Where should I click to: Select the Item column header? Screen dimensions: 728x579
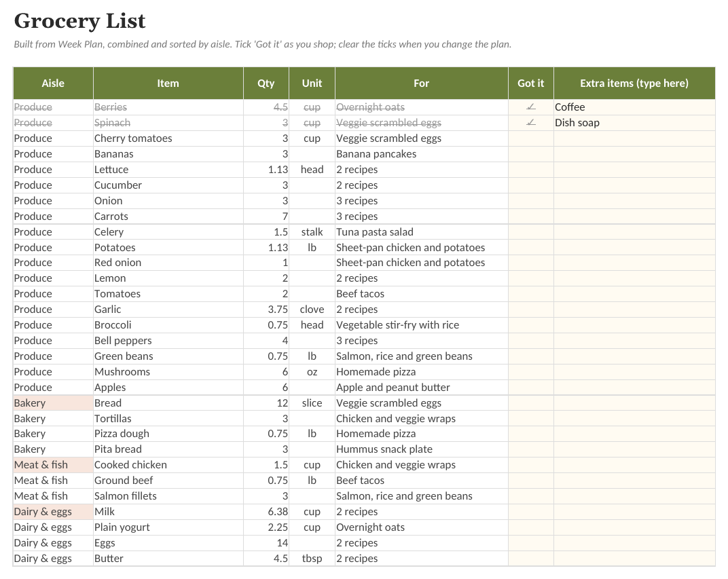(168, 83)
